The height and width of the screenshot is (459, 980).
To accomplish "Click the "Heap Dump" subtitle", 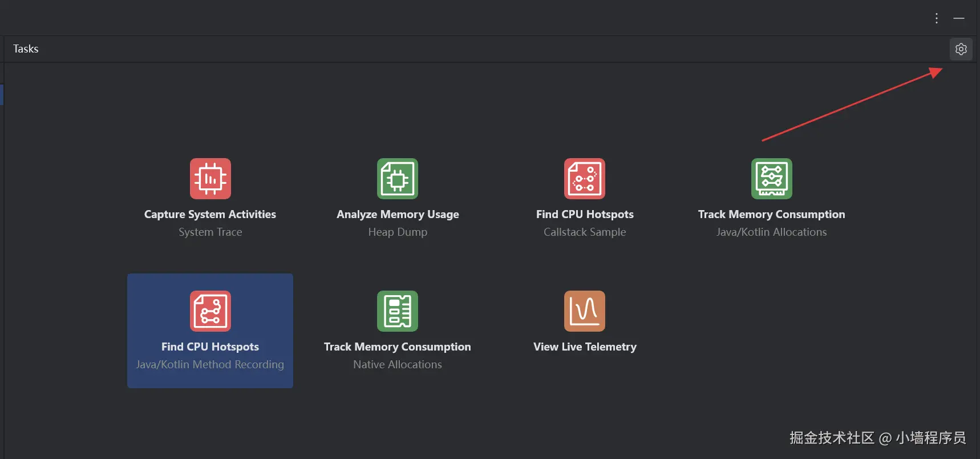I will (x=398, y=232).
